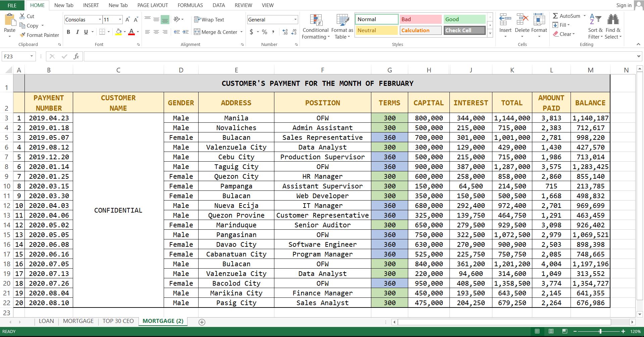Apply the Borders icon
This screenshot has width=644, height=337.
coord(102,32)
